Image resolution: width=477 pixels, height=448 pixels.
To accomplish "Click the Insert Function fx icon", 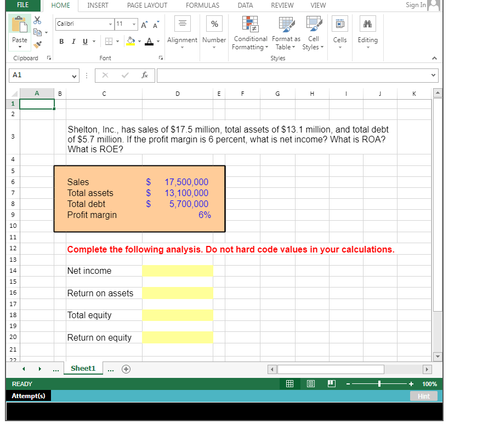I will [x=144, y=75].
